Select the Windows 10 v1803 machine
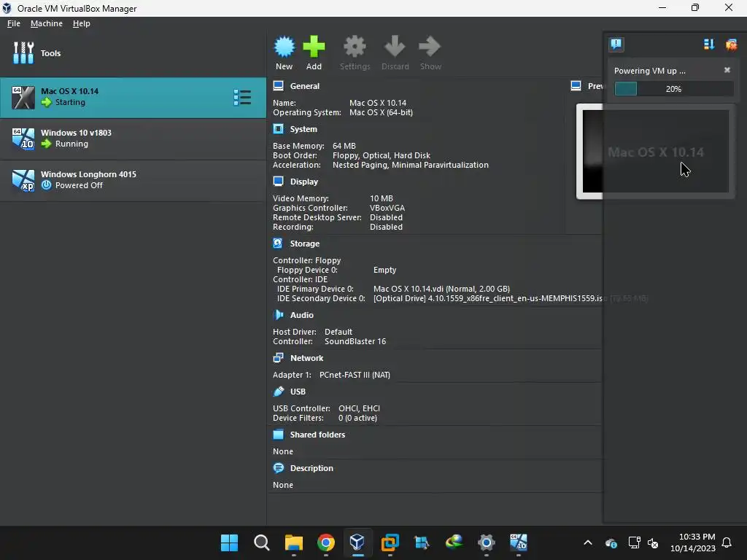The image size is (747, 560). (133, 139)
